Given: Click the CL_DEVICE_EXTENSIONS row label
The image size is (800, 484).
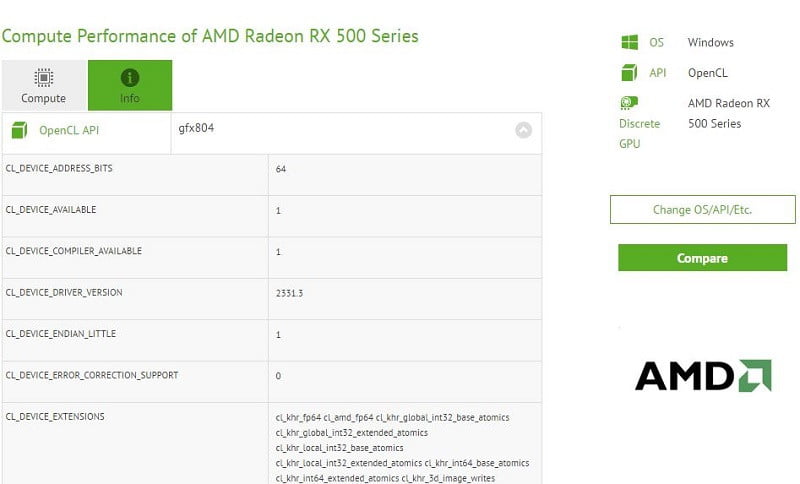Looking at the screenshot, I should coord(55,416).
